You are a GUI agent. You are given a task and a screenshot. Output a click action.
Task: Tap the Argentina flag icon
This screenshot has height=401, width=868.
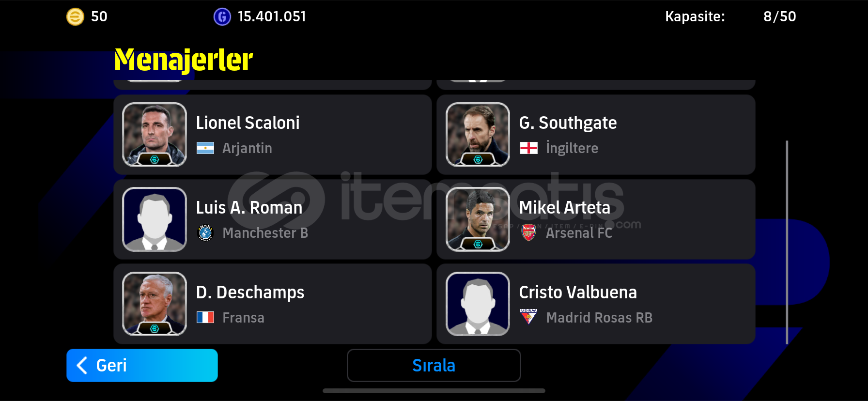coord(205,148)
